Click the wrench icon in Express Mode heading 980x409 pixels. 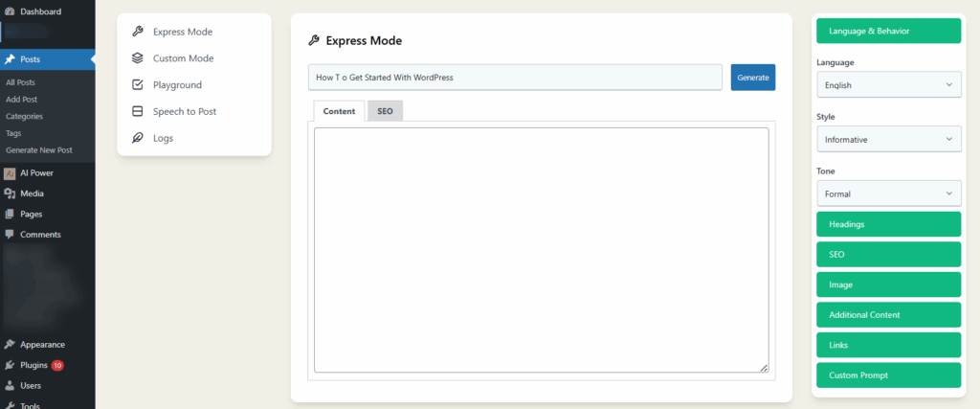click(314, 41)
